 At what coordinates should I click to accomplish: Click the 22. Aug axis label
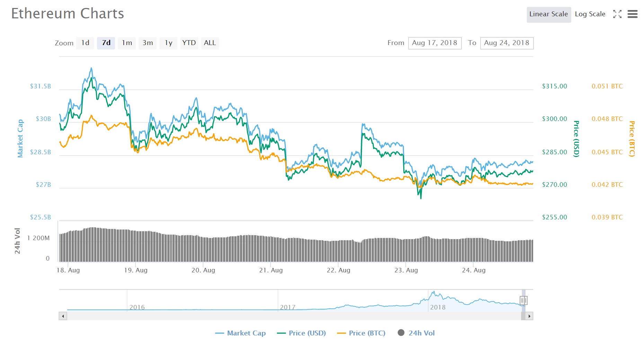click(x=338, y=270)
